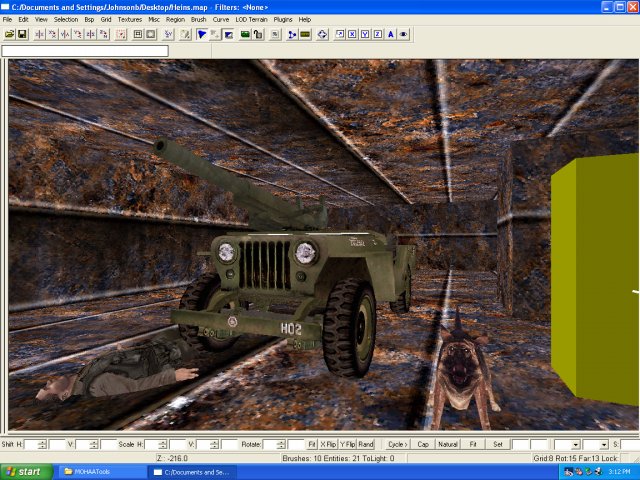The width and height of the screenshot is (640, 480).
Task: Click the texture paint toolbar icon
Action: pyautogui.click(x=185, y=34)
